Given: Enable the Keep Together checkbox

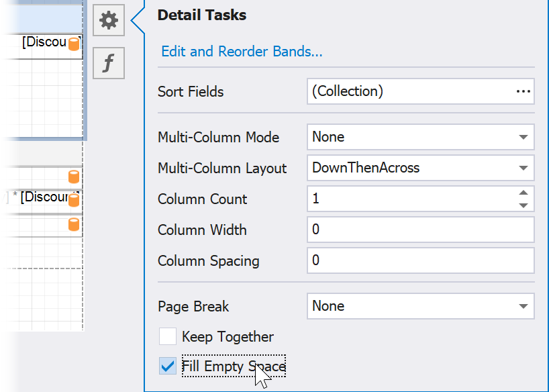Looking at the screenshot, I should click(x=167, y=336).
